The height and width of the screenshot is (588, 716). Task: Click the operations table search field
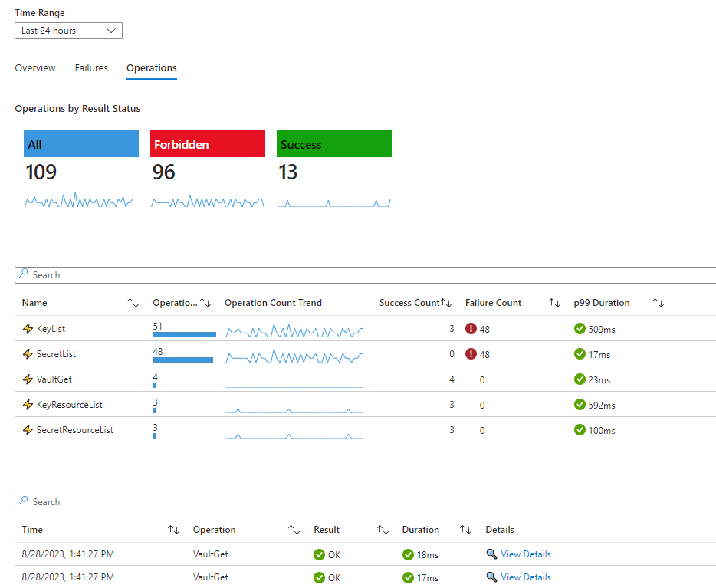click(x=368, y=275)
